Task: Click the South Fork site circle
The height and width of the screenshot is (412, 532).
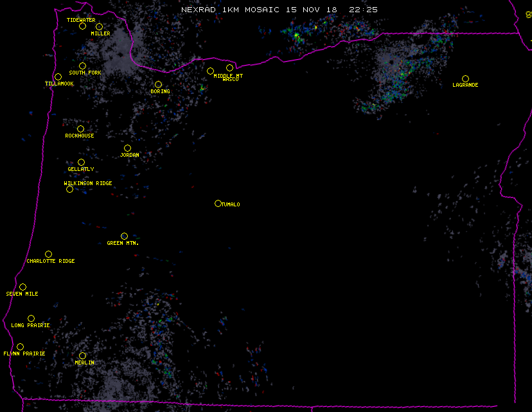Action: [x=82, y=66]
